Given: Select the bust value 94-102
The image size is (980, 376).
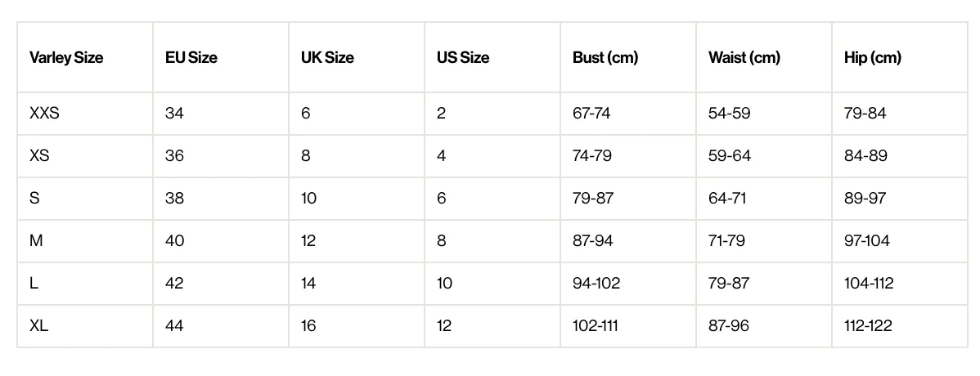Looking at the screenshot, I should tap(596, 283).
